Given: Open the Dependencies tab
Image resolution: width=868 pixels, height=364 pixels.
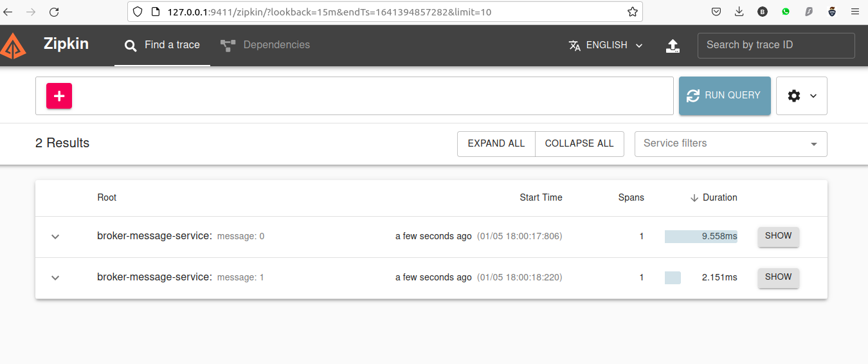Looking at the screenshot, I should coord(265,45).
